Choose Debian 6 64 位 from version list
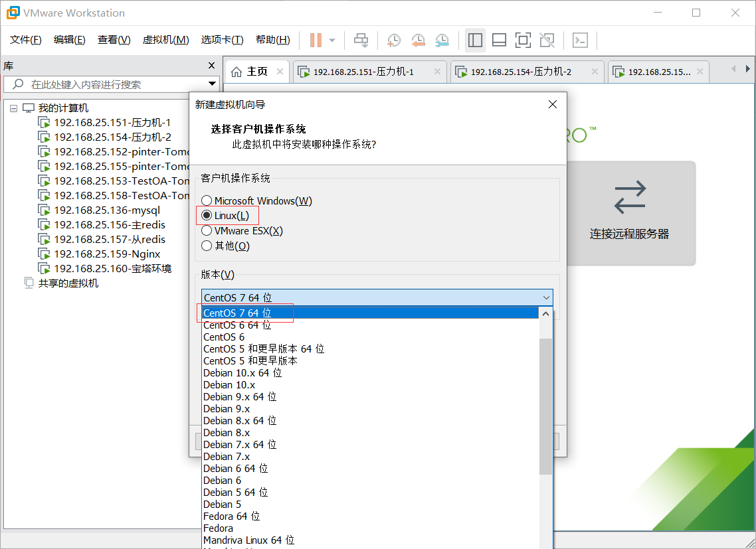This screenshot has width=756, height=549. 370,468
